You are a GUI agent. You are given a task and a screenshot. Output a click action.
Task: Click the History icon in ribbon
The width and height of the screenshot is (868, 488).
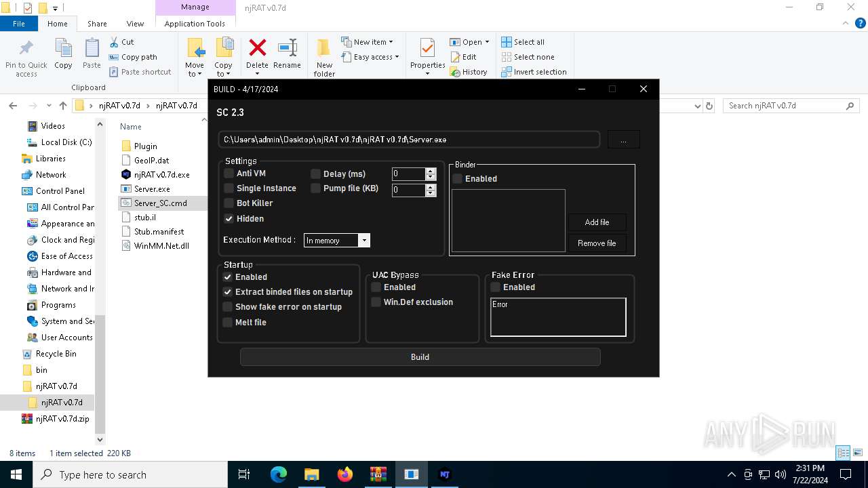point(456,72)
